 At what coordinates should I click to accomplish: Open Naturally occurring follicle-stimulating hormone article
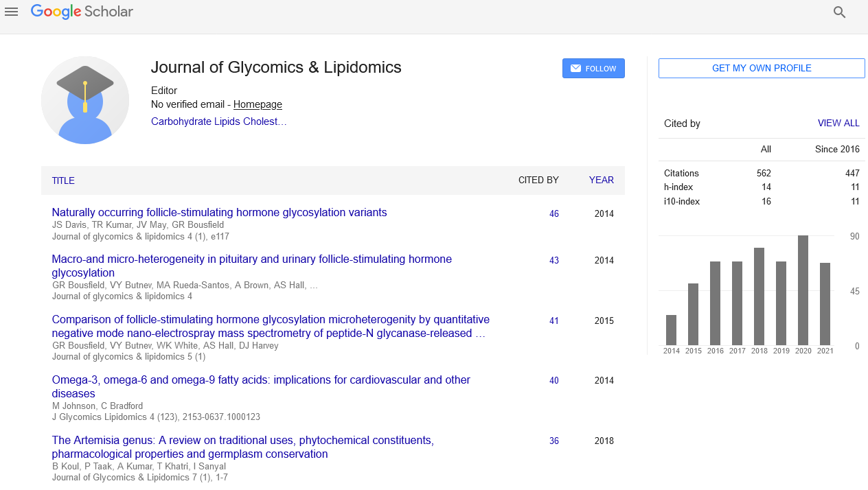(219, 212)
